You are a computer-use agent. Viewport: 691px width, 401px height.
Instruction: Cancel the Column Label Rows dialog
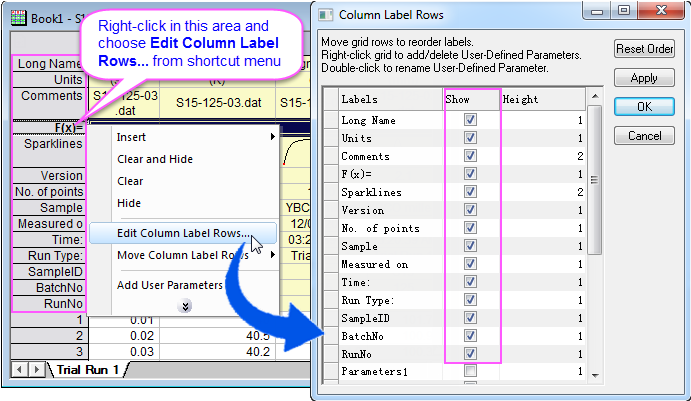pos(644,136)
